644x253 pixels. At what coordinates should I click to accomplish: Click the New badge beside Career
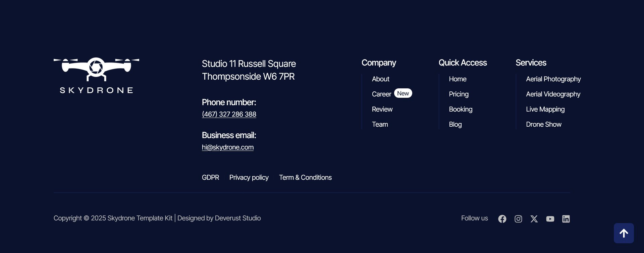click(403, 93)
